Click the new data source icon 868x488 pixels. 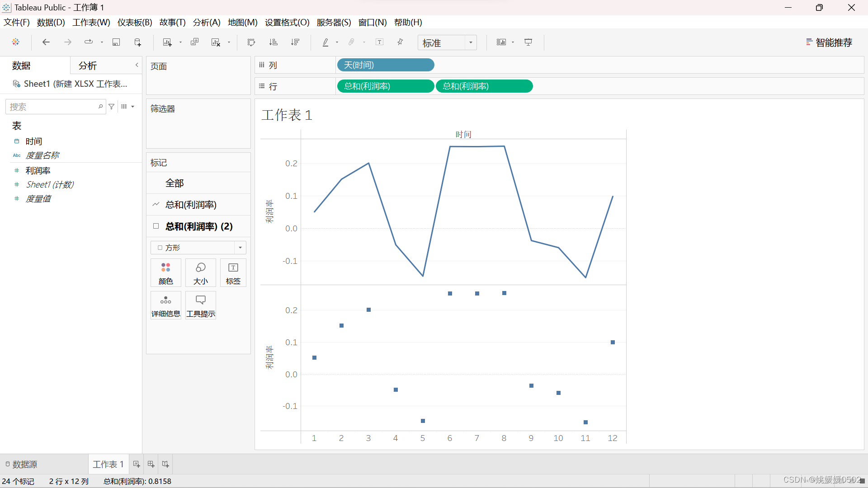pyautogui.click(x=138, y=42)
